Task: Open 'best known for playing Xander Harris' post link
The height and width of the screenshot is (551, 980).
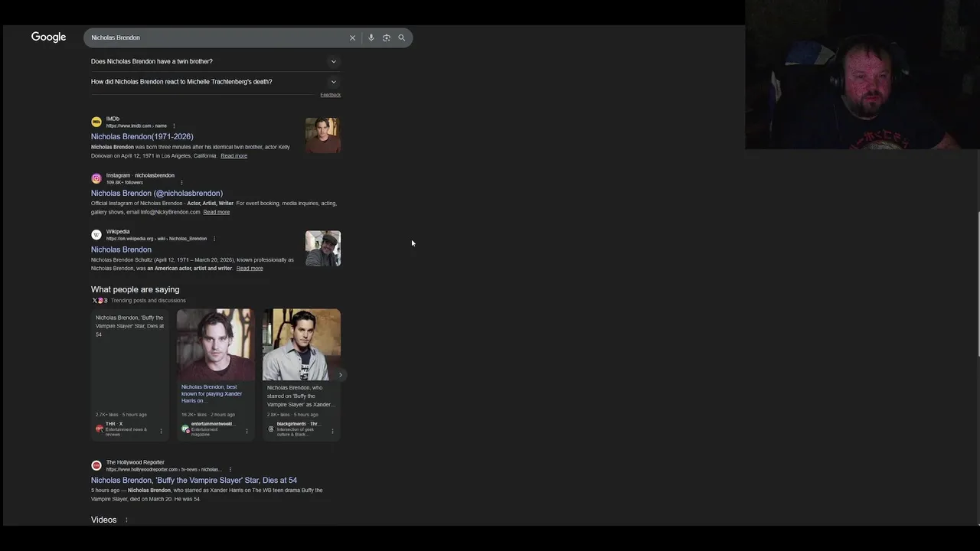Action: click(x=212, y=393)
